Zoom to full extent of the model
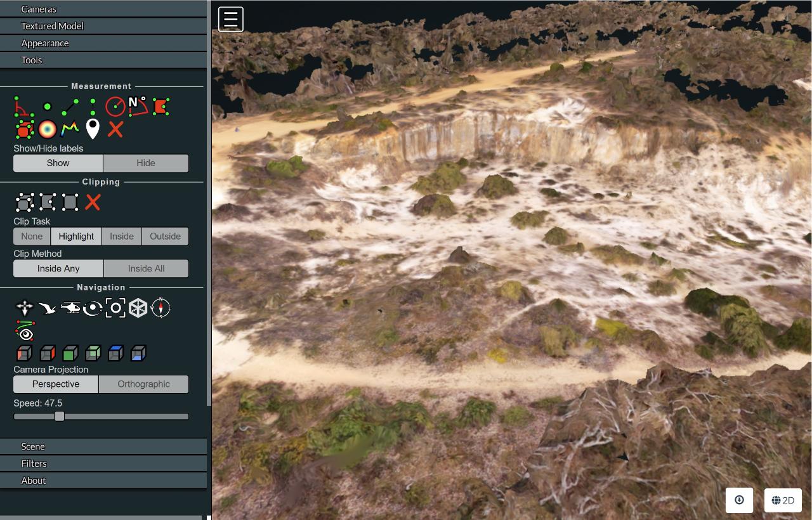The image size is (812, 520). click(116, 308)
